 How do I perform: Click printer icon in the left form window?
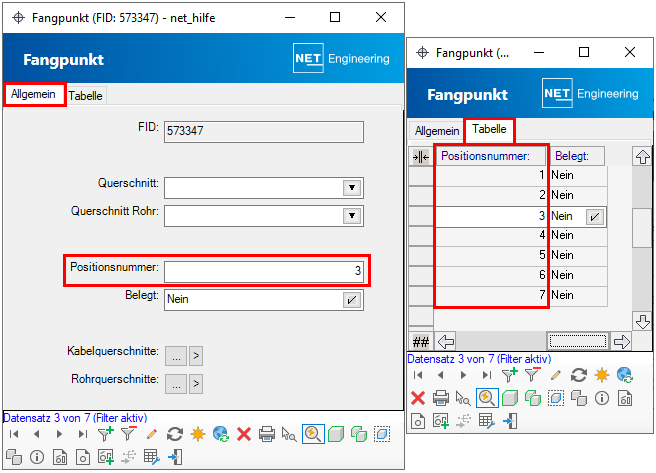point(266,434)
